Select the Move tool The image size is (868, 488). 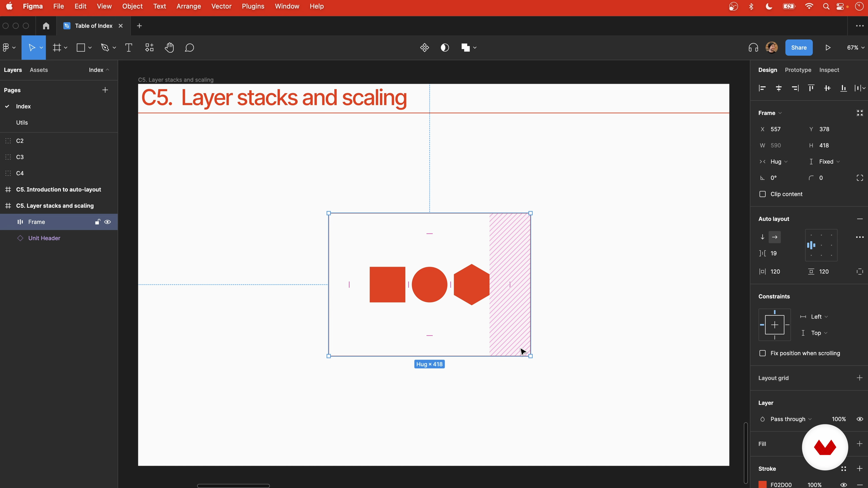32,47
